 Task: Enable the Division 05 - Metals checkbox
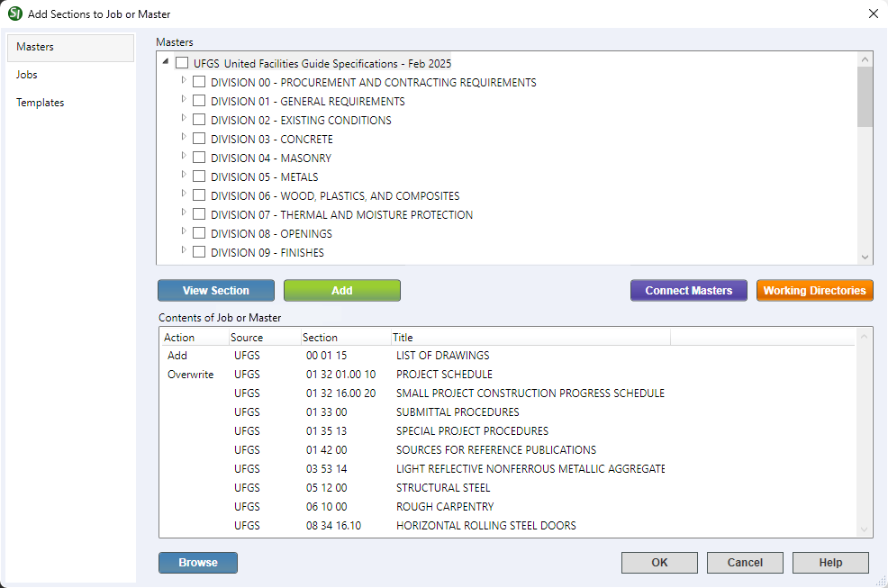pos(199,177)
